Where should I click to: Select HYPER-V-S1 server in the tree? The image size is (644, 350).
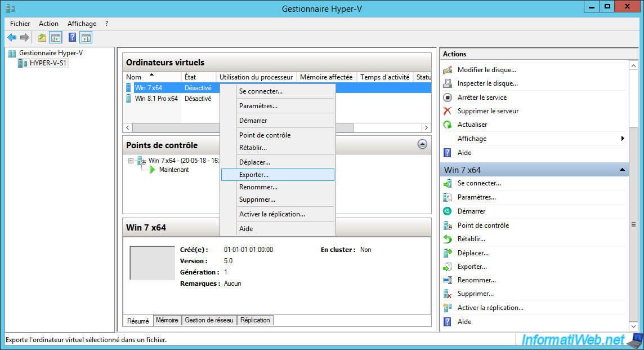coord(48,63)
